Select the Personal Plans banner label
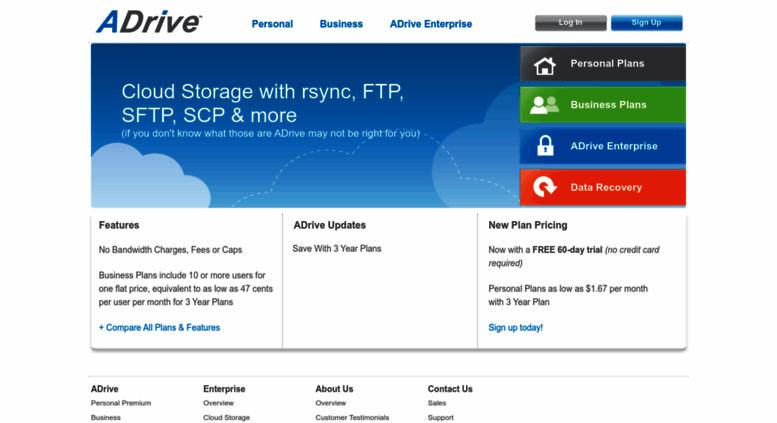Image resolution: width=777 pixels, height=423 pixels. click(x=607, y=63)
